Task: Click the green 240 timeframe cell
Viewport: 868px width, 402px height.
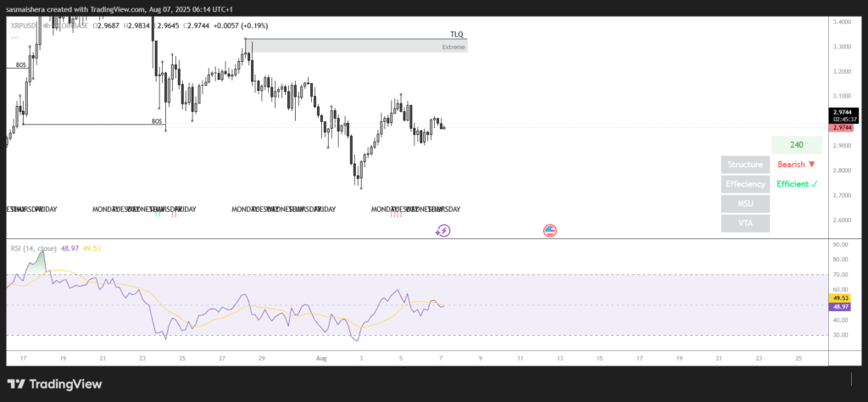Action: click(x=796, y=145)
